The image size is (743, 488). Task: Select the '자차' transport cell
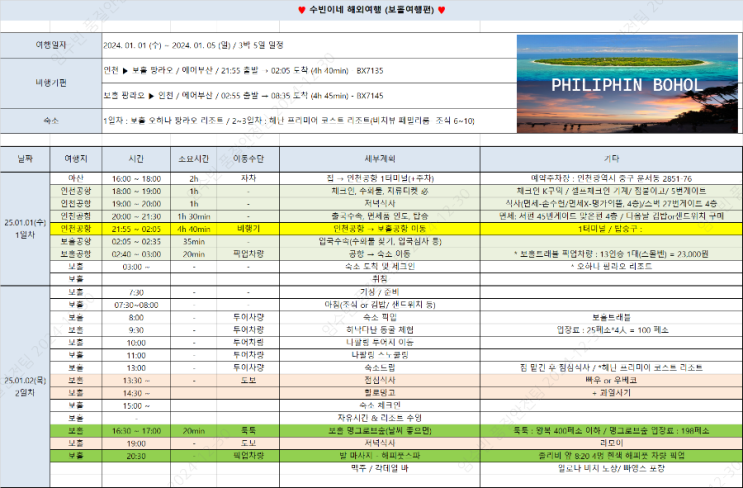248,179
